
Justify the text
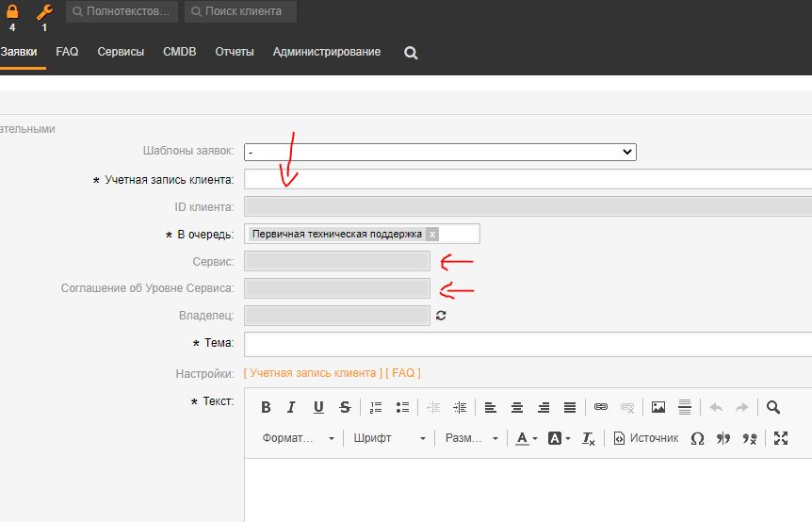tap(570, 408)
